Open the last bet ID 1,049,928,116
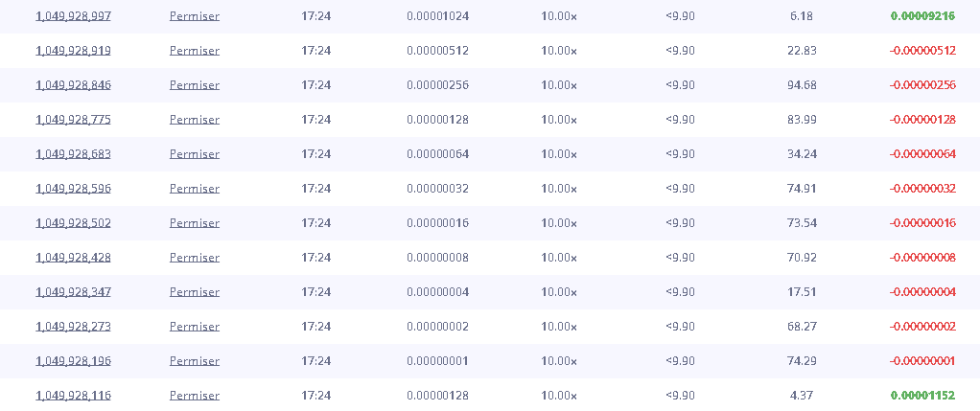This screenshot has height=411, width=980. [73, 396]
